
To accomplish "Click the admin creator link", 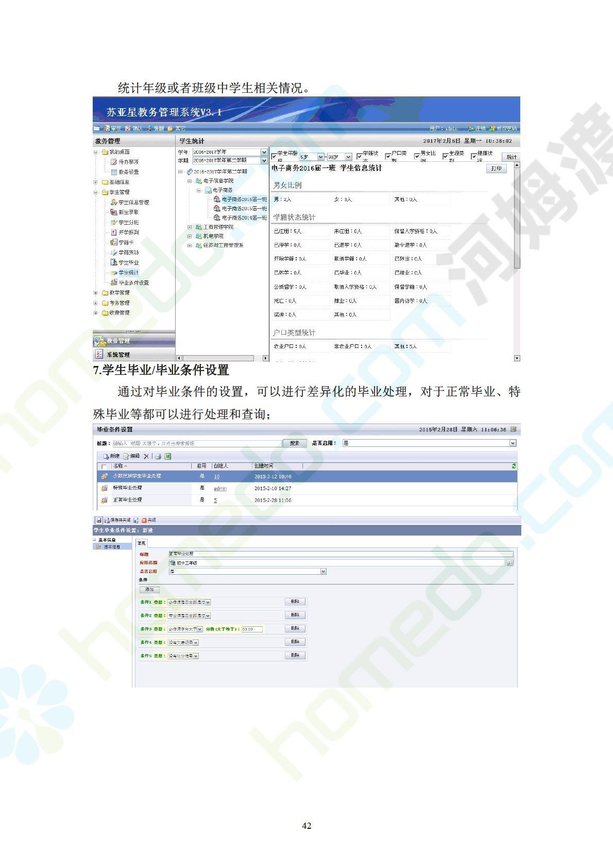I will tap(220, 488).
